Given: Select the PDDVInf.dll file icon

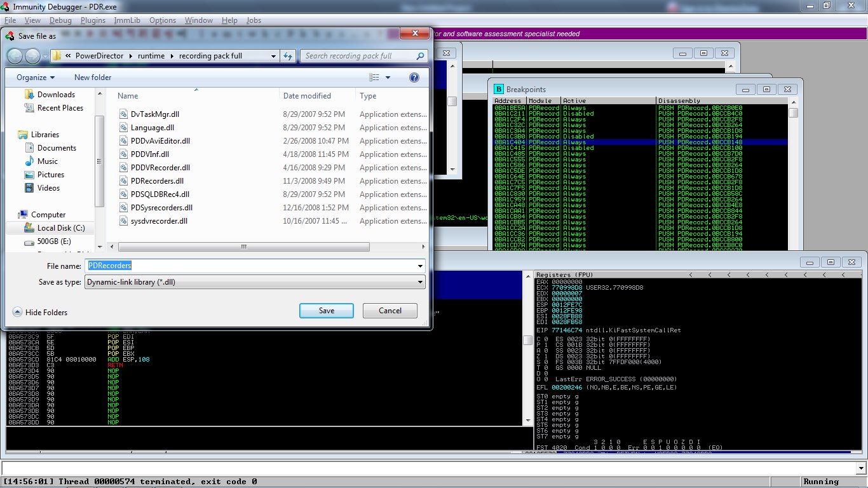Looking at the screenshot, I should (124, 154).
